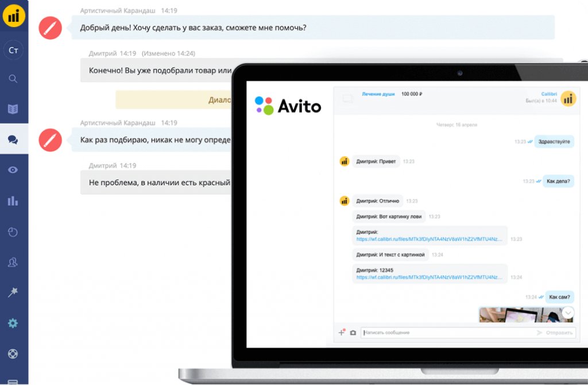Switch to the chat dialogs section
Viewport: 588px width, 385px height.
coord(14,140)
